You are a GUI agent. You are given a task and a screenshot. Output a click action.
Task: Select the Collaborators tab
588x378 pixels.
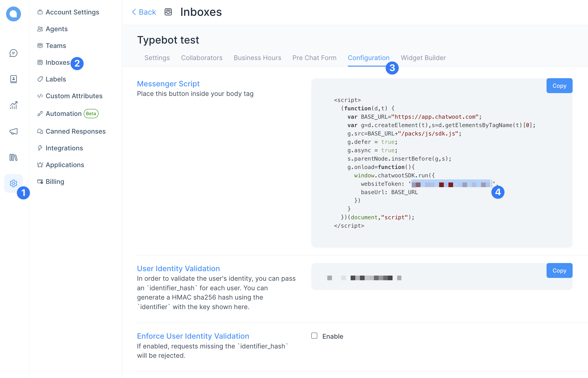point(202,58)
